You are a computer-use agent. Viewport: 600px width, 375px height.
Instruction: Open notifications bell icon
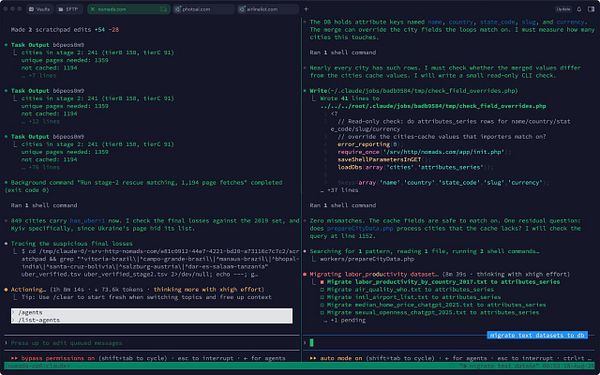click(579, 9)
